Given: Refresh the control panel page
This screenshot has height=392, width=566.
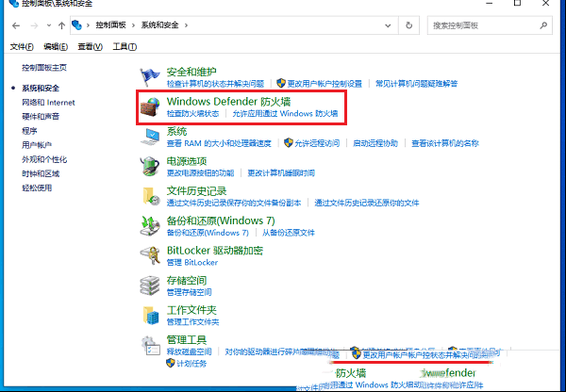Looking at the screenshot, I should [x=409, y=25].
